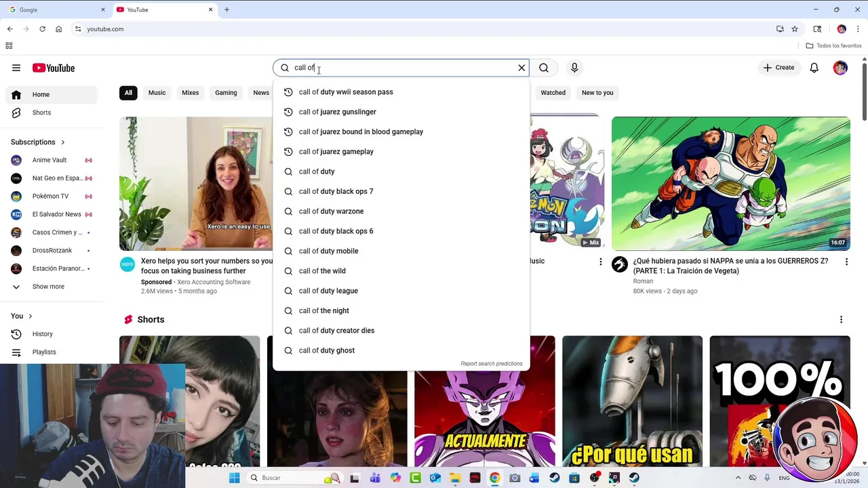
Task: Click inside the YouTube search field
Action: click(x=400, y=68)
